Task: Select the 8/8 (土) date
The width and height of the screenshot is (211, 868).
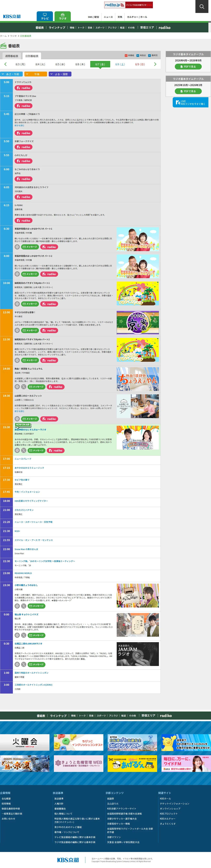Action: [120, 64]
